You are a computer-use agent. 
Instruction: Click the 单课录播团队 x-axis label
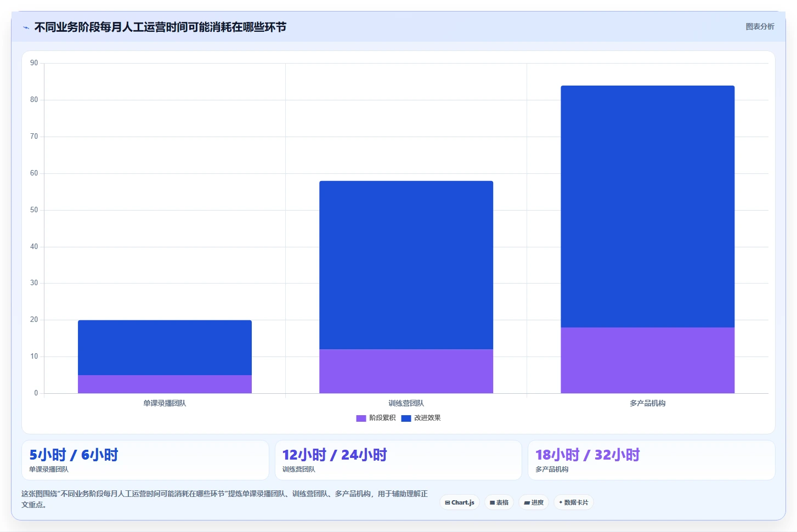click(x=165, y=403)
